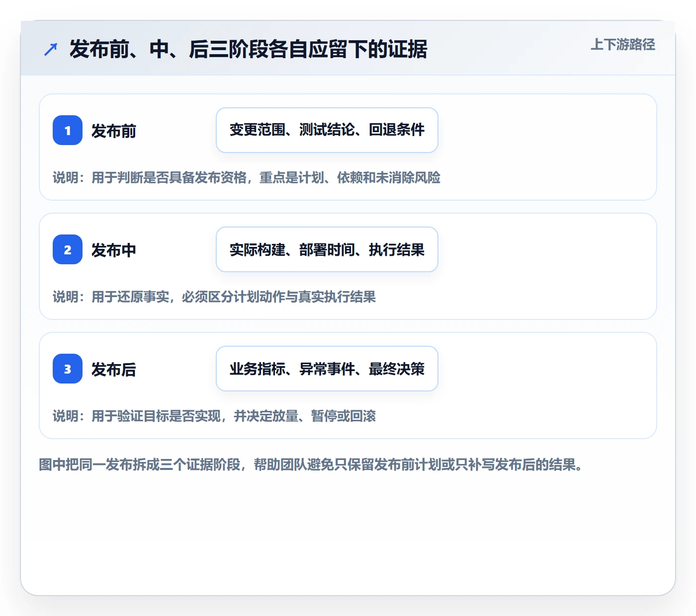Screen dimensions: 696x616
Task: Select the number 2 step badge
Action: (x=68, y=249)
